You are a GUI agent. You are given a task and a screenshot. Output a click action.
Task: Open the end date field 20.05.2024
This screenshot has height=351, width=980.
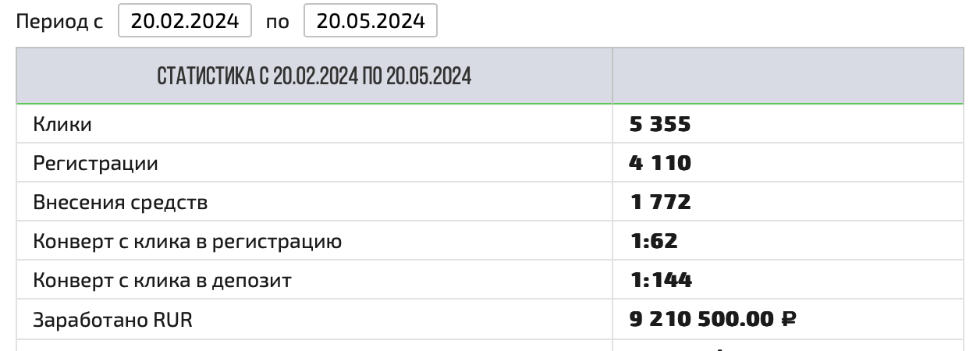tap(371, 21)
